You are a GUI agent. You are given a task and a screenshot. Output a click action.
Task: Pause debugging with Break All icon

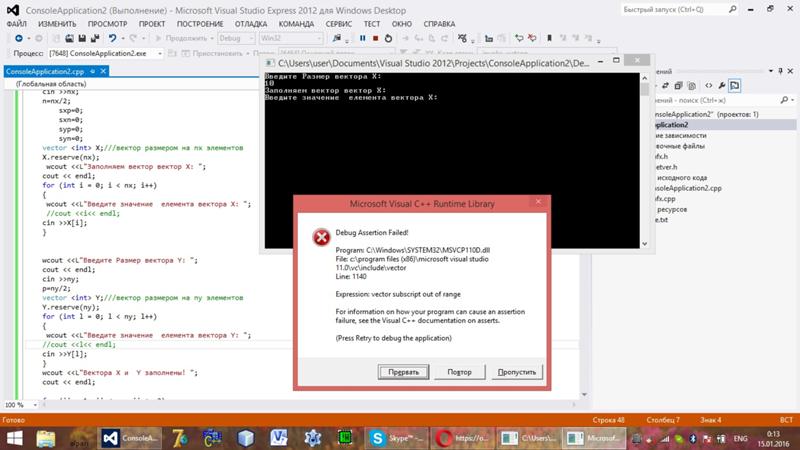363,38
